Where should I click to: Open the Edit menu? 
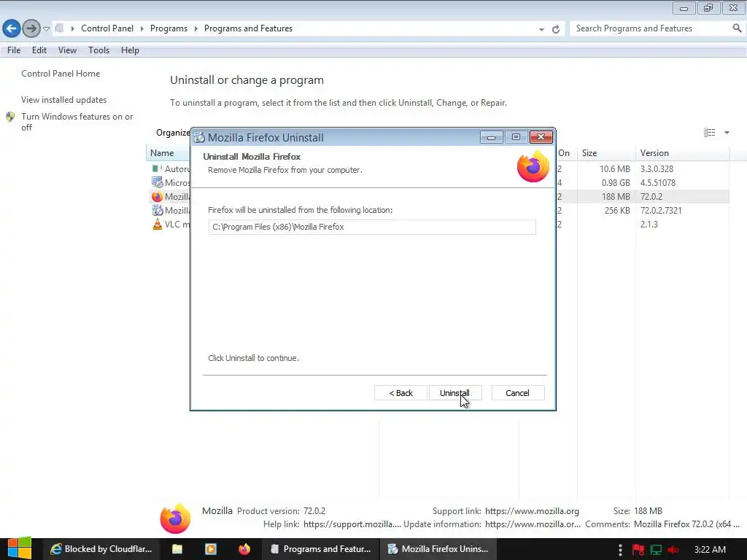pos(39,50)
